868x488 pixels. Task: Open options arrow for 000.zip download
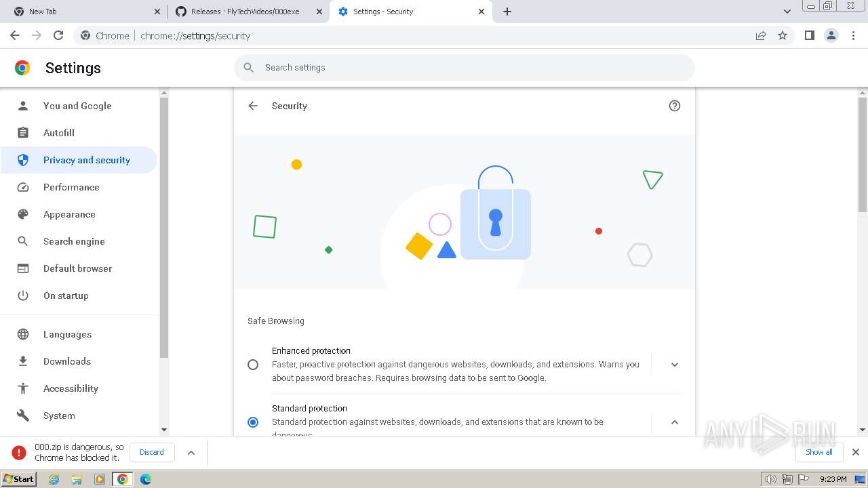point(191,453)
